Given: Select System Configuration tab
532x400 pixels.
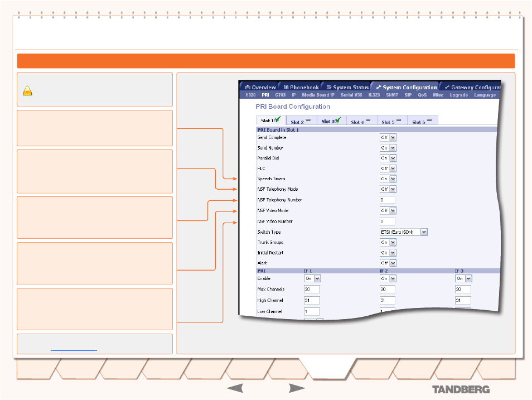Looking at the screenshot, I should pos(406,87).
